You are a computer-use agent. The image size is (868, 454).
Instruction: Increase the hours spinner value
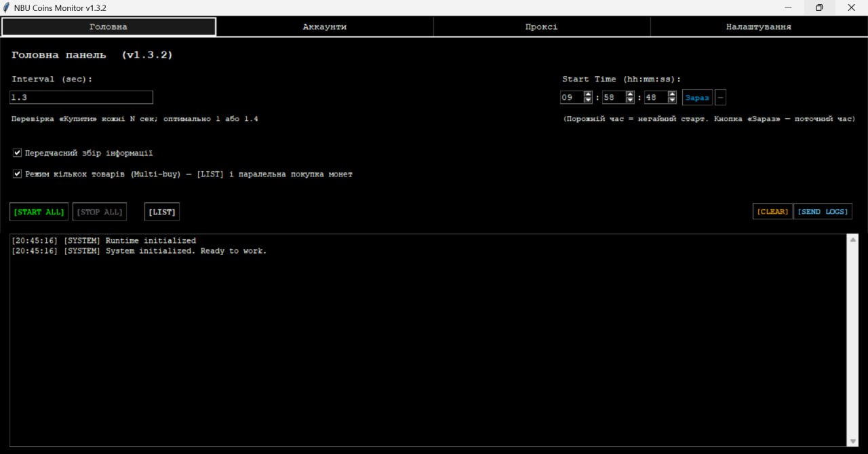coord(588,94)
